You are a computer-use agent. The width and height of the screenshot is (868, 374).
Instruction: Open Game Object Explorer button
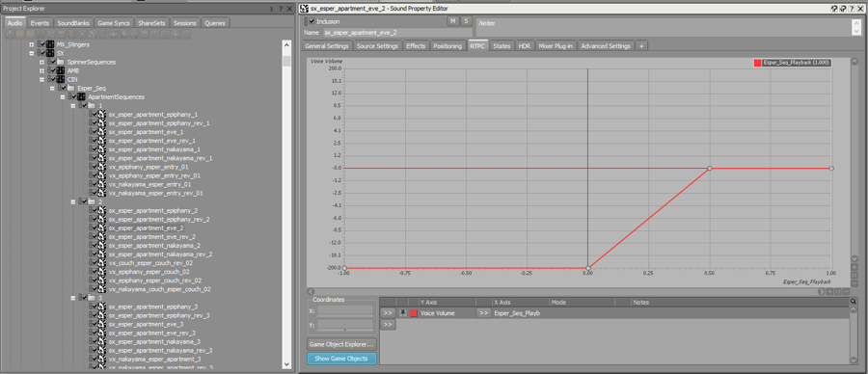[x=341, y=344]
